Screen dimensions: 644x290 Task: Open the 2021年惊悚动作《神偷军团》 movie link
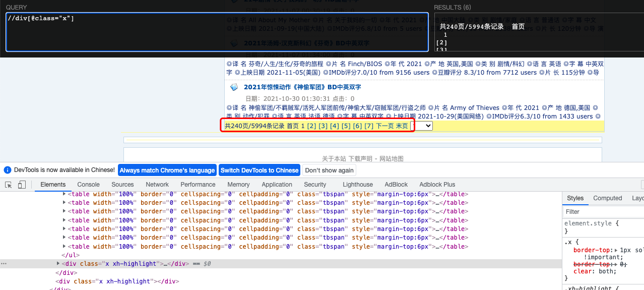click(302, 87)
